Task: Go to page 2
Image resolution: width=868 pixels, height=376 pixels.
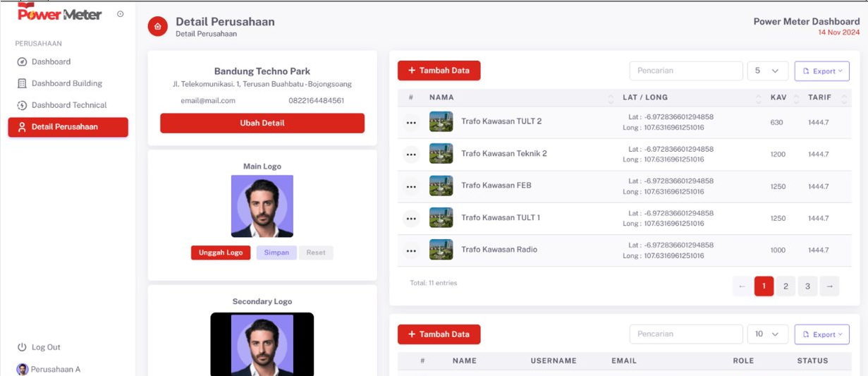Action: [786, 286]
